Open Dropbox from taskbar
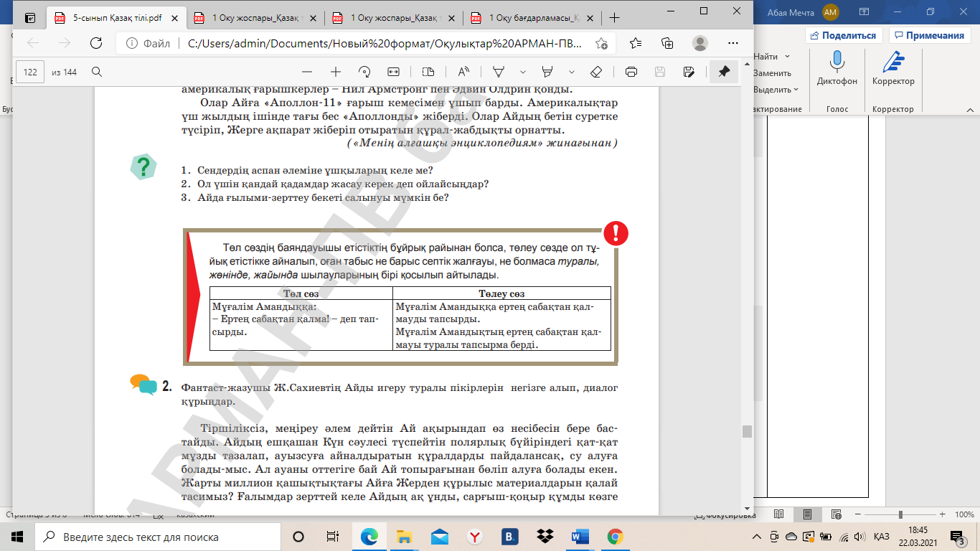Image resolution: width=980 pixels, height=551 pixels. [x=545, y=537]
